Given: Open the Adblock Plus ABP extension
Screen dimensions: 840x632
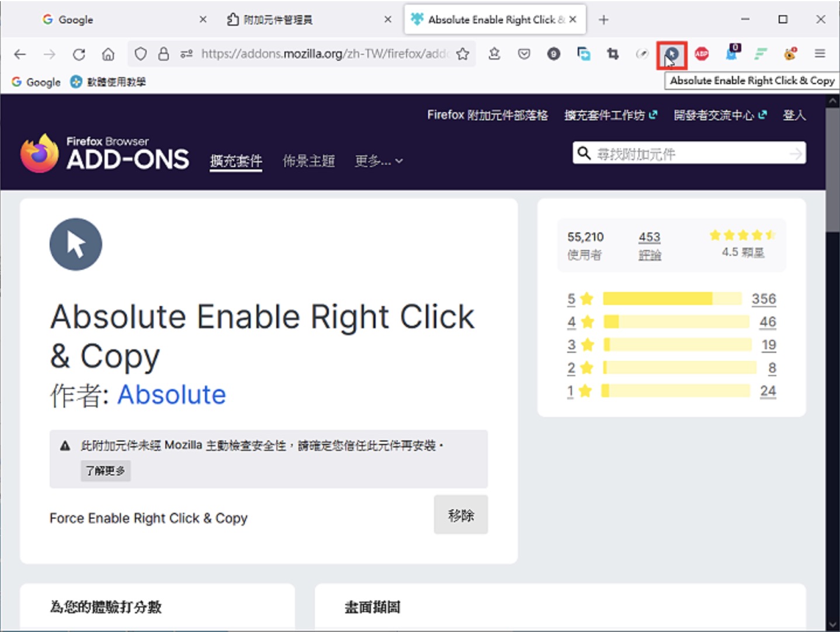Looking at the screenshot, I should 702,54.
